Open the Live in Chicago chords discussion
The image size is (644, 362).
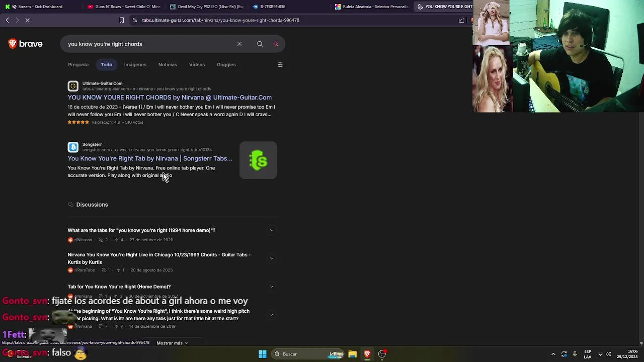(159, 258)
